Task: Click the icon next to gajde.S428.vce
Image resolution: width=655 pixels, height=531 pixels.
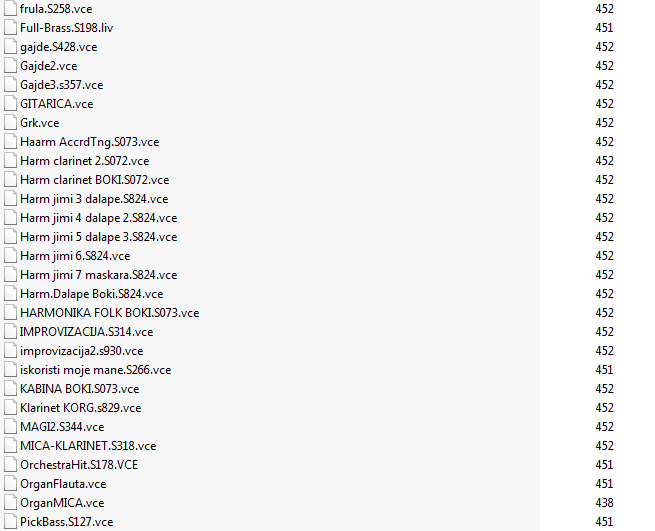Action: pyautogui.click(x=10, y=47)
